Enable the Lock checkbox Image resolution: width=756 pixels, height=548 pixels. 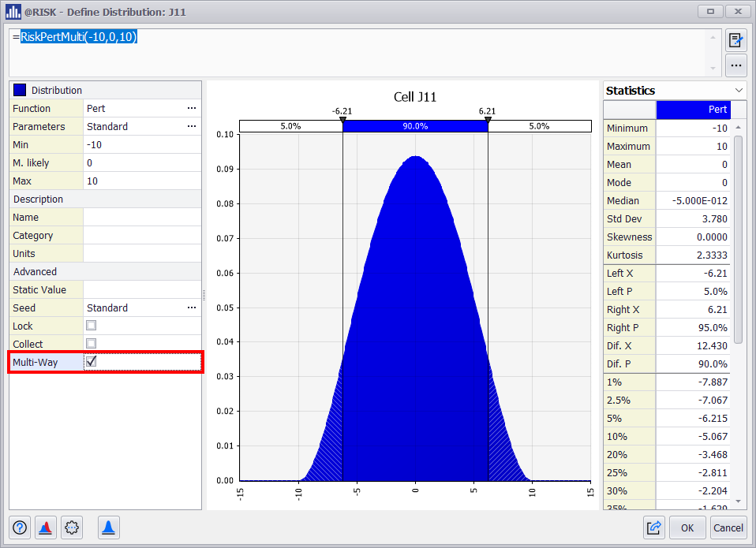92,326
